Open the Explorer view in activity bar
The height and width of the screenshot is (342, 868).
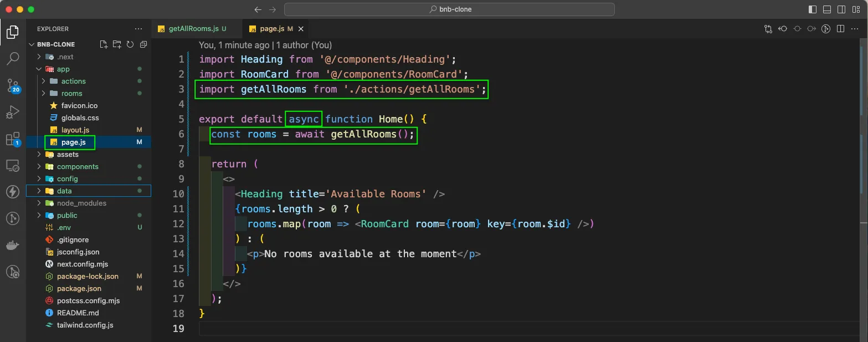pos(13,32)
